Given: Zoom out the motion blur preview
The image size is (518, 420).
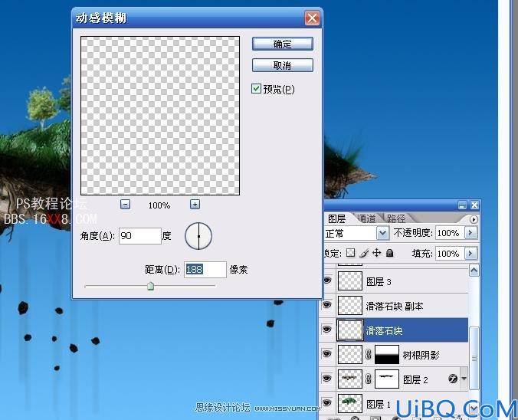Looking at the screenshot, I should (125, 204).
